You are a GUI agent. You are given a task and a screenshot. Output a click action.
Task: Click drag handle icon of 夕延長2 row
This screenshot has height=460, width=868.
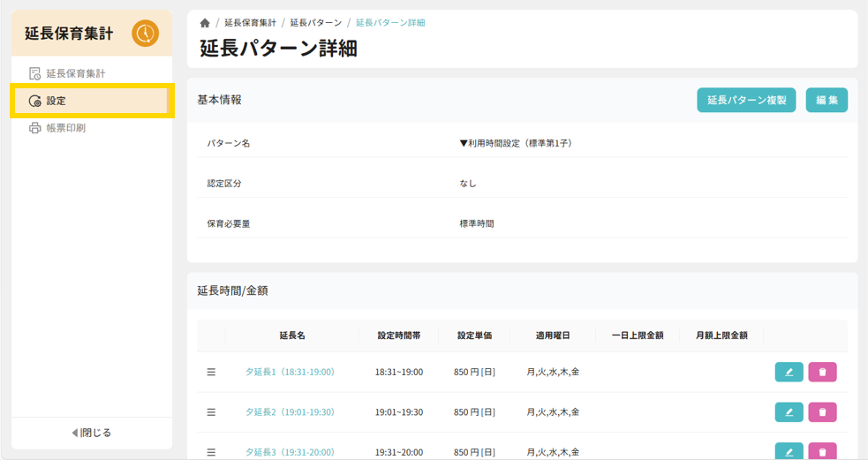point(211,411)
